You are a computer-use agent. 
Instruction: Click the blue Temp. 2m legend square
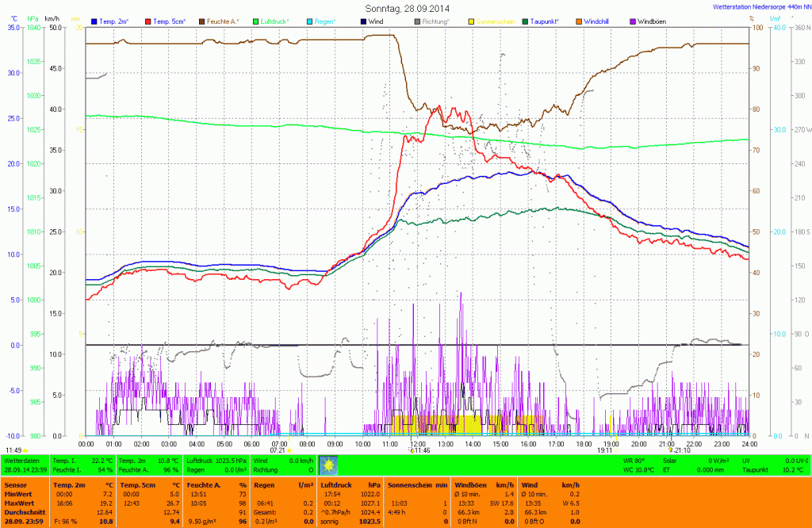[94, 21]
